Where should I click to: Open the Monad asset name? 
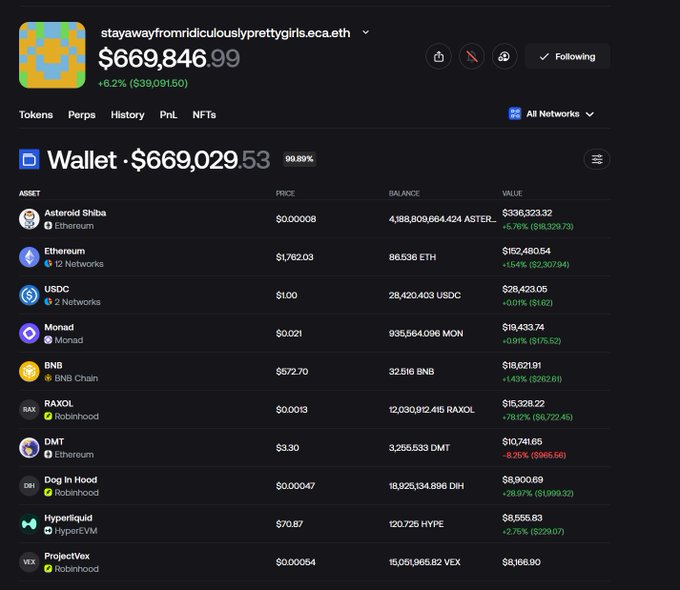[x=59, y=328]
